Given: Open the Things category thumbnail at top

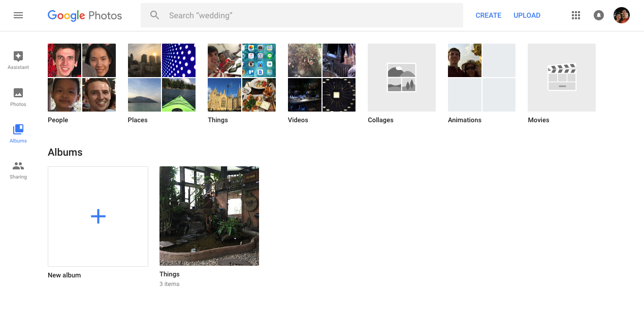Looking at the screenshot, I should [x=242, y=78].
